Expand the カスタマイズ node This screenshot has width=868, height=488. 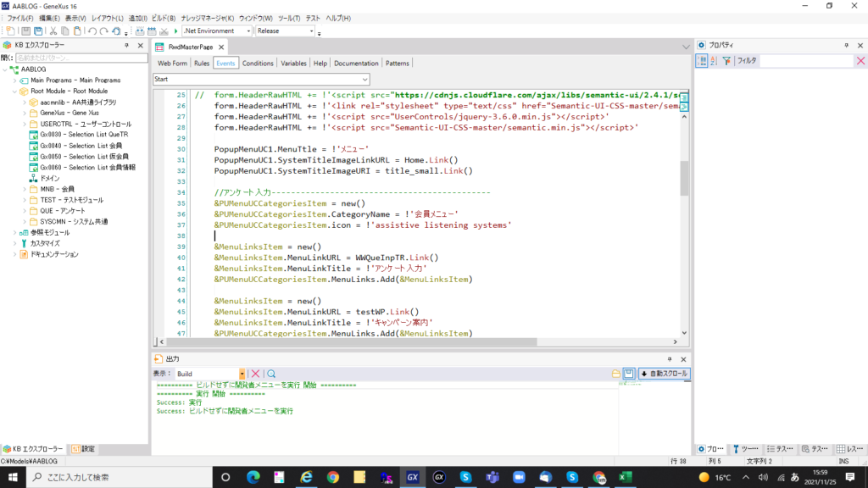(15, 243)
